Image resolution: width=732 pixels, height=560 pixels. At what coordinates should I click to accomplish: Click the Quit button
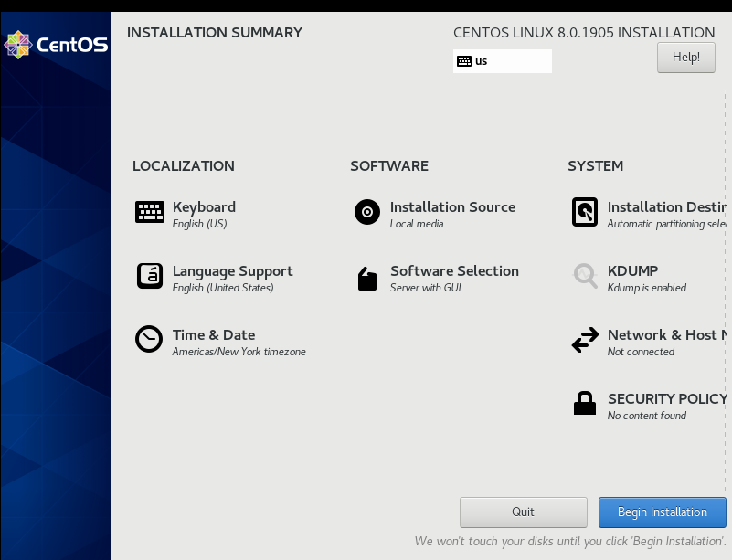524,512
